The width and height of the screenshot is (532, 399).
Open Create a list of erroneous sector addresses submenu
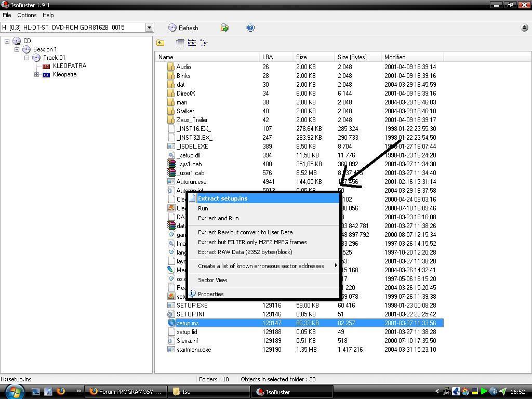(x=263, y=266)
